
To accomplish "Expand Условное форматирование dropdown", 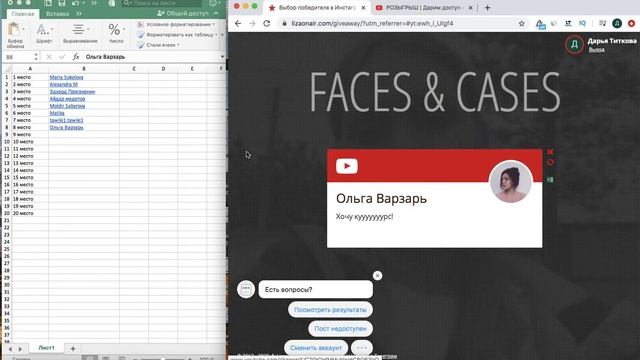I will coord(177,24).
